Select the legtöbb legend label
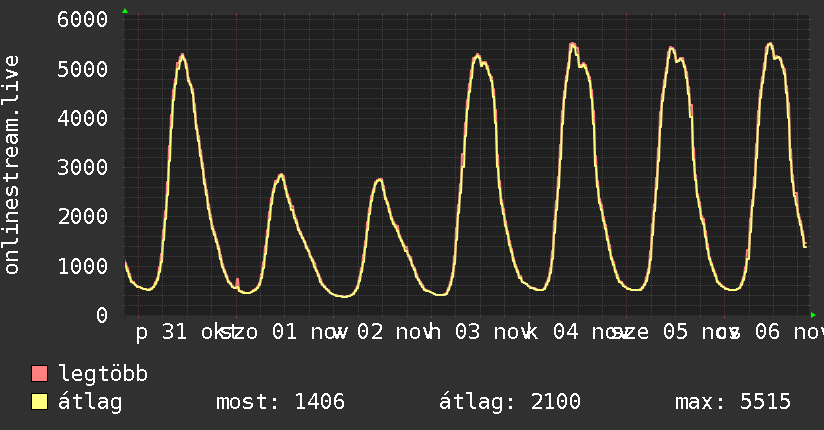This screenshot has width=824, height=430. 103,374
